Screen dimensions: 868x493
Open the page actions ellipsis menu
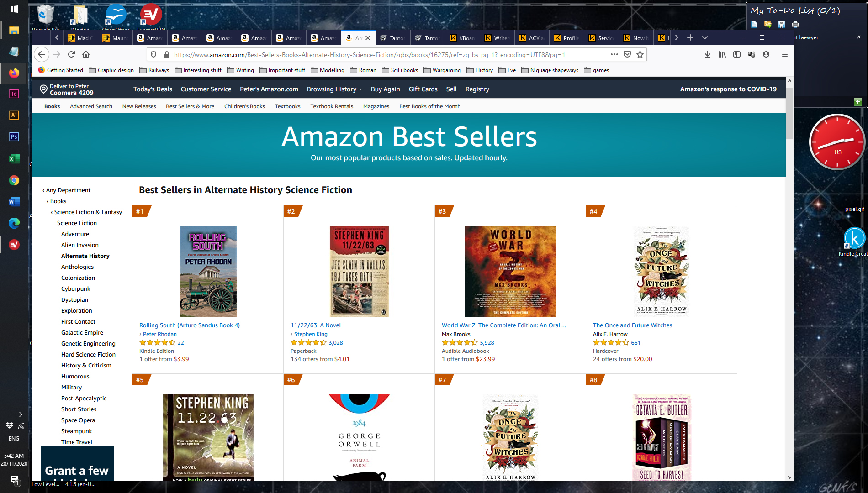tap(614, 54)
